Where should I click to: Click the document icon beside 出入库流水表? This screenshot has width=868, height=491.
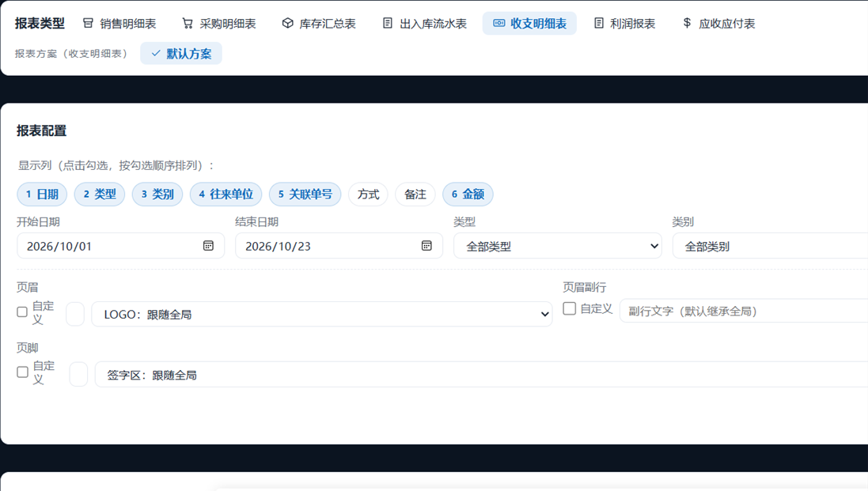click(x=388, y=23)
